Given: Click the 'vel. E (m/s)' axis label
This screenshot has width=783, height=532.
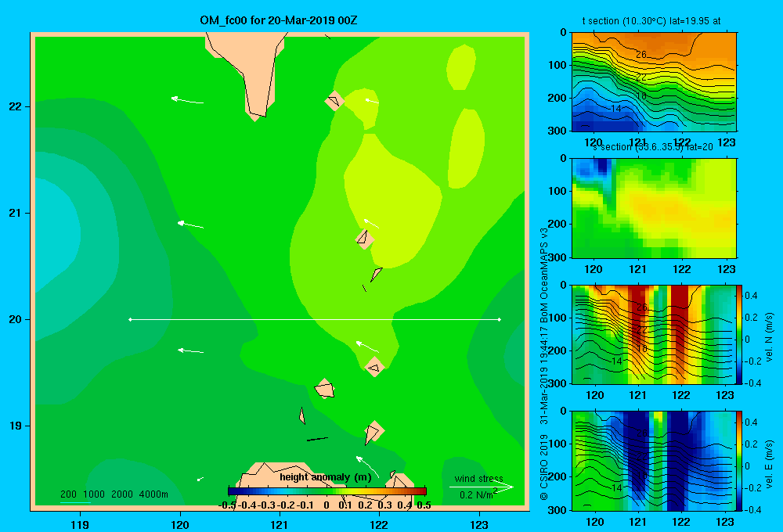Looking at the screenshot, I should [769, 464].
